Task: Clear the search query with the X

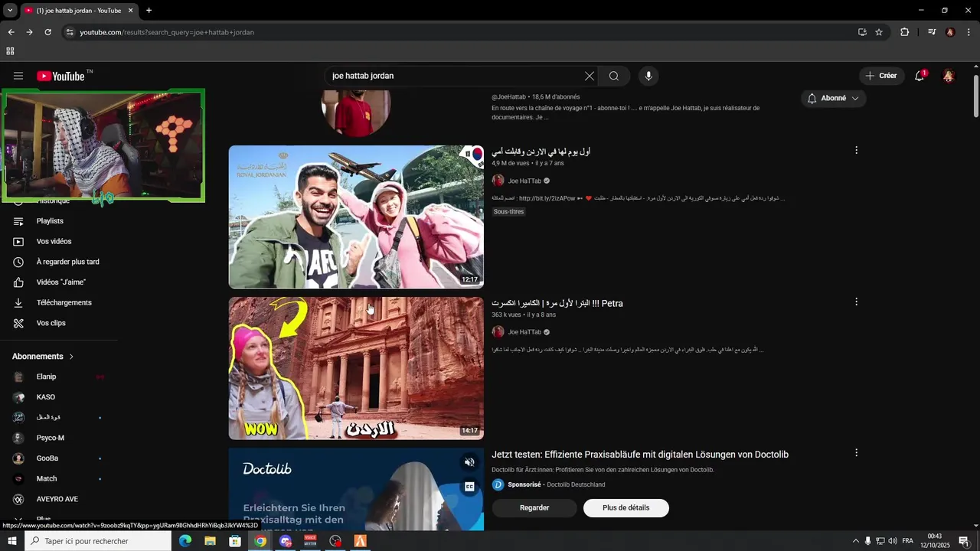Action: tap(590, 76)
